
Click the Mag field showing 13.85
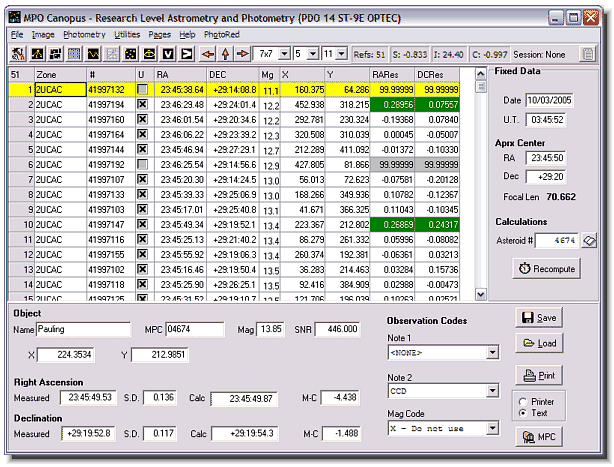(x=271, y=330)
